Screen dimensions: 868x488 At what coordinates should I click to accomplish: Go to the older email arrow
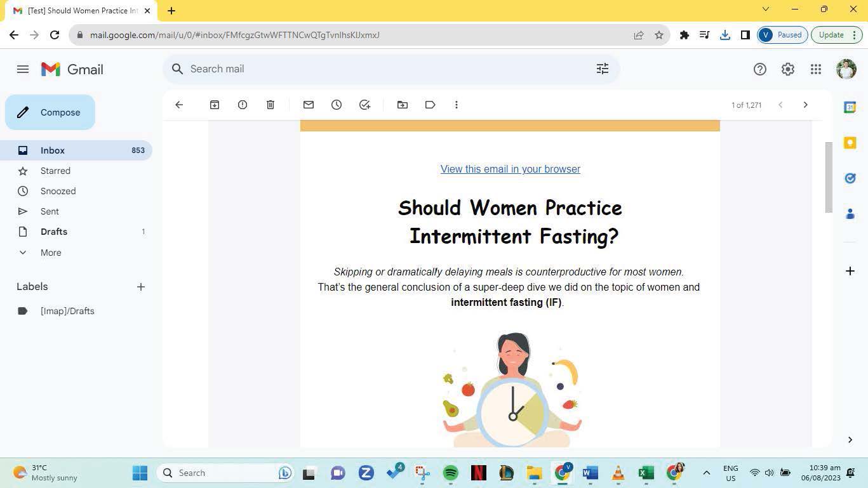click(x=806, y=105)
